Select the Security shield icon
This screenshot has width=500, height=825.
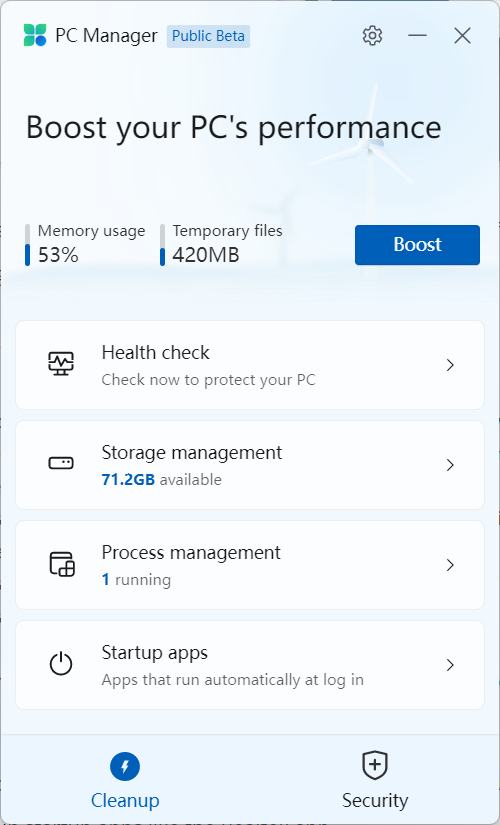tap(375, 765)
